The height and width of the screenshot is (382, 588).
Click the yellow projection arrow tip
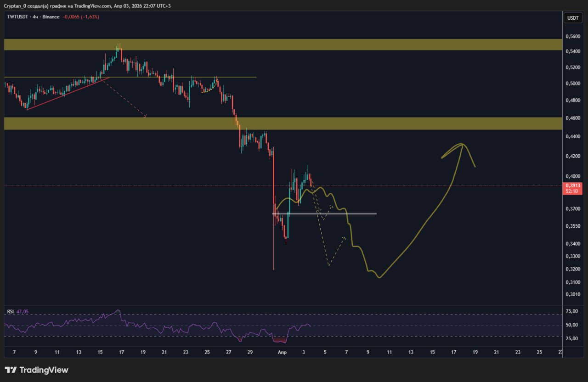click(x=461, y=145)
